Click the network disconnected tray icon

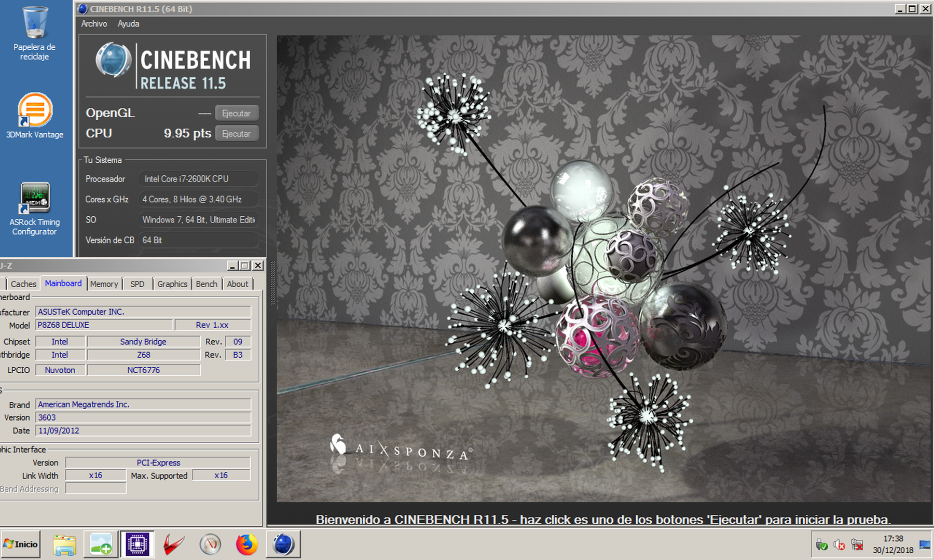click(x=857, y=545)
